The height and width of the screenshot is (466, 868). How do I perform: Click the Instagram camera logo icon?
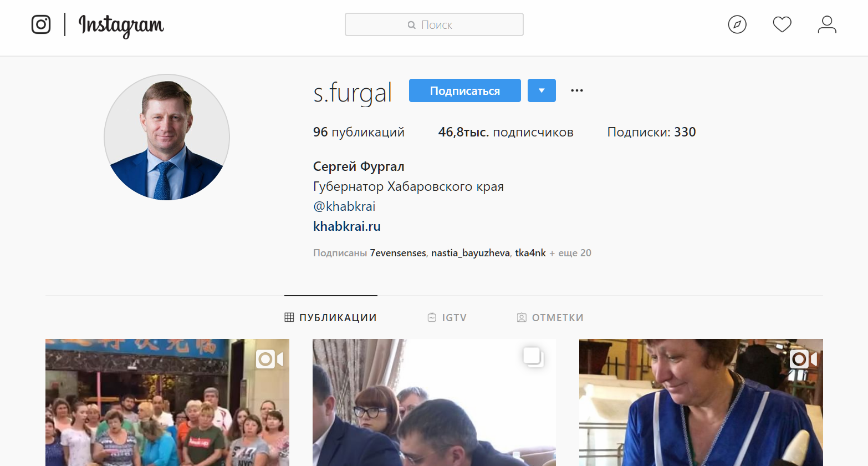point(41,24)
